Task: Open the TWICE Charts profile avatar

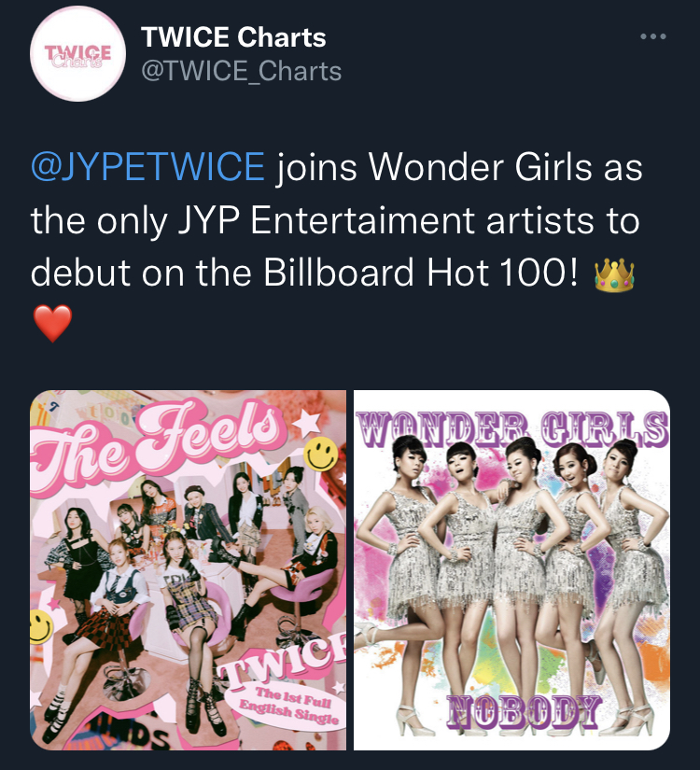Action: tap(77, 54)
